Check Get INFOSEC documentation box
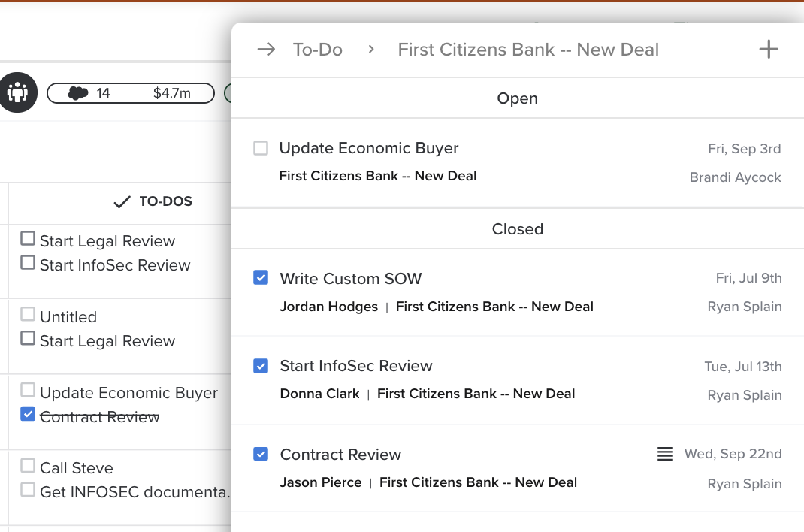Image resolution: width=804 pixels, height=532 pixels. [28, 489]
